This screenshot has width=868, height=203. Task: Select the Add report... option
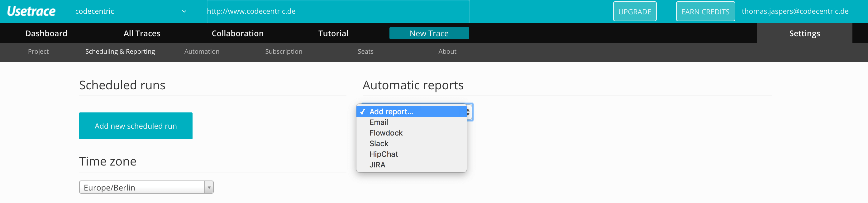[412, 111]
